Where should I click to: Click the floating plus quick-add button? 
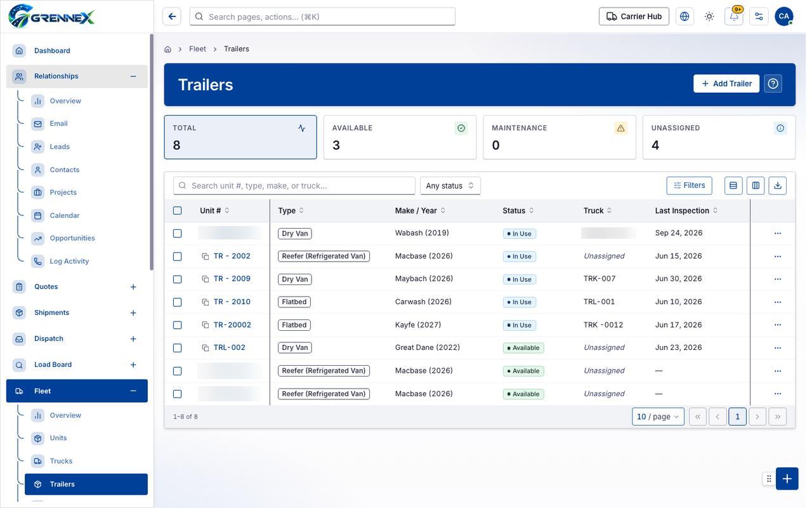point(787,479)
